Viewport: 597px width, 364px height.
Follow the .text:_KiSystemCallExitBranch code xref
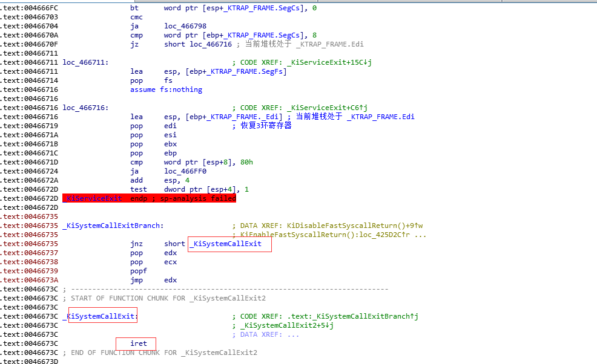click(x=352, y=316)
